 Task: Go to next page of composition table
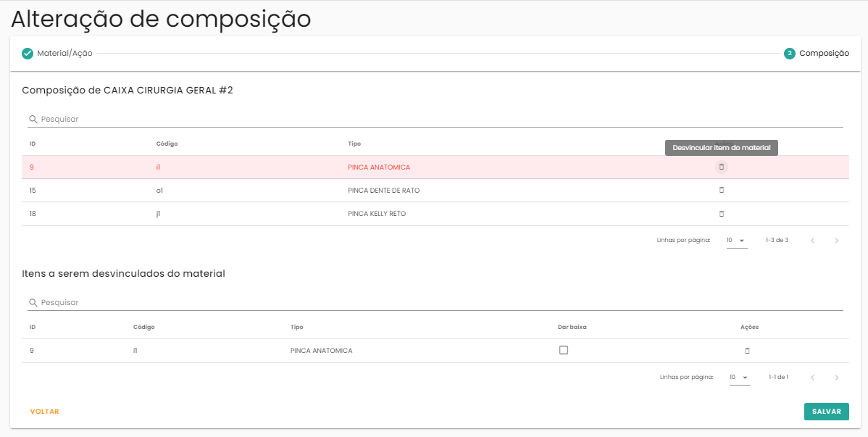click(836, 240)
